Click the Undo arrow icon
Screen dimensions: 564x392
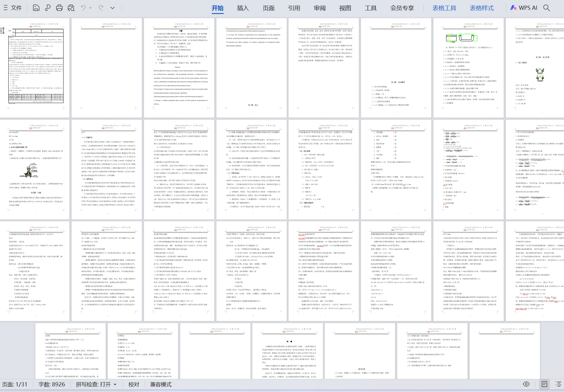click(83, 8)
